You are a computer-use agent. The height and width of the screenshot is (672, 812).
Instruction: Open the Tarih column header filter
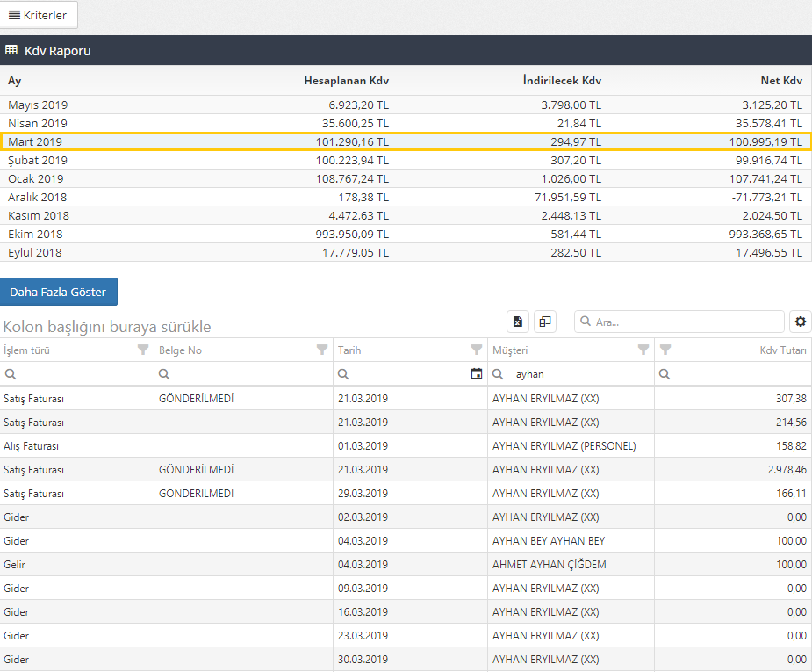(x=477, y=350)
